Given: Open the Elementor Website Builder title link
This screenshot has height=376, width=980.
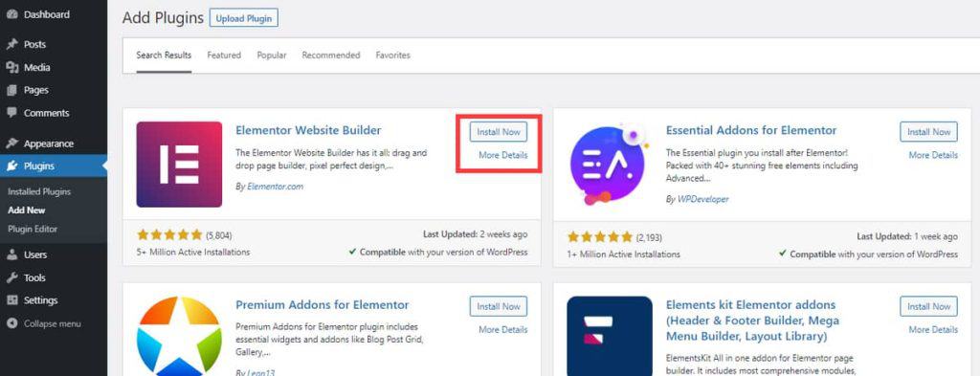Looking at the screenshot, I should click(308, 130).
